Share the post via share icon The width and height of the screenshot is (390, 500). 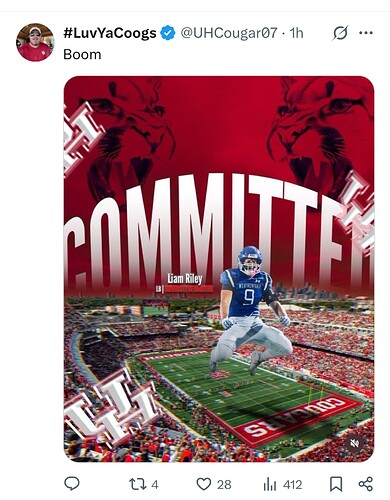365,484
